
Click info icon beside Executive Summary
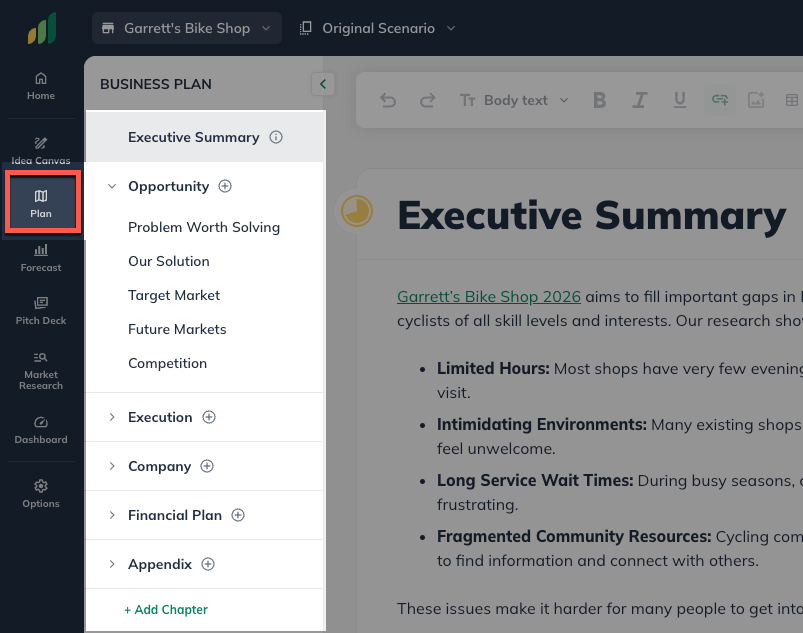276,137
